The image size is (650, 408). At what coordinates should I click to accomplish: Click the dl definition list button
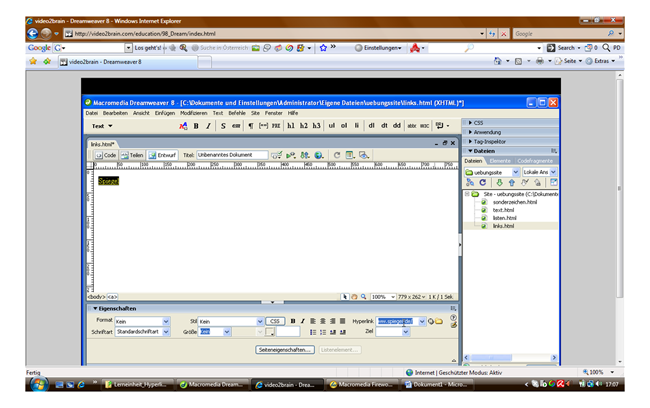tap(371, 126)
